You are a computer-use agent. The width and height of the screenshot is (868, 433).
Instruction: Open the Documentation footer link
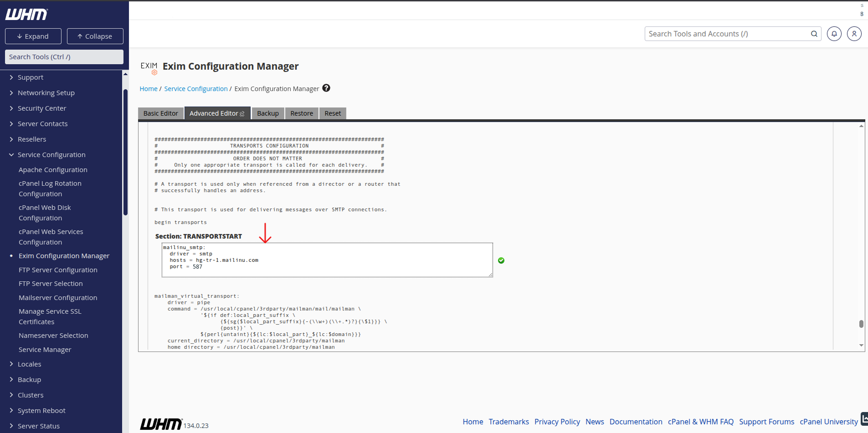636,422
